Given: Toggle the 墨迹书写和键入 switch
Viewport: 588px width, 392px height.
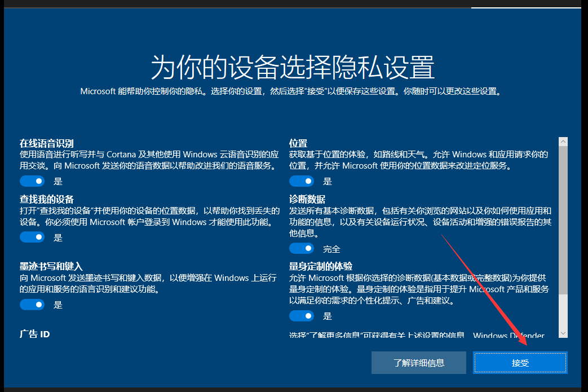Looking at the screenshot, I should pos(32,305).
